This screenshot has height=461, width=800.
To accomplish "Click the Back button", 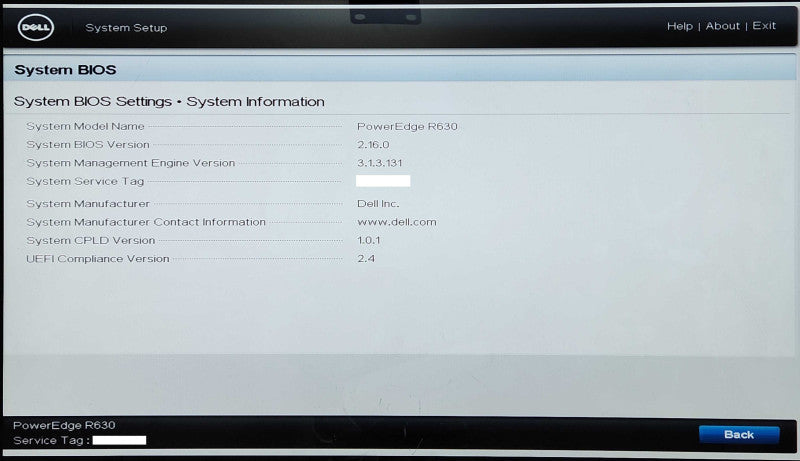I will pyautogui.click(x=739, y=434).
